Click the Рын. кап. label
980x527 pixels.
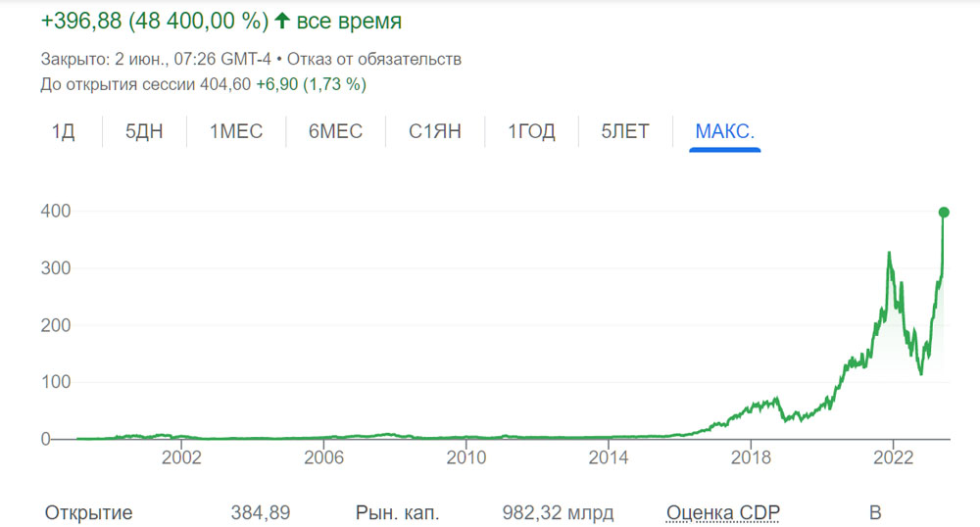click(397, 512)
